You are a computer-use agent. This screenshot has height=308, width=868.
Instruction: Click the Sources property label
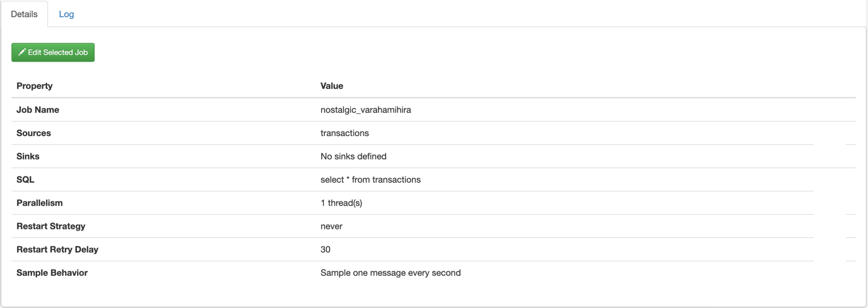pos(33,133)
